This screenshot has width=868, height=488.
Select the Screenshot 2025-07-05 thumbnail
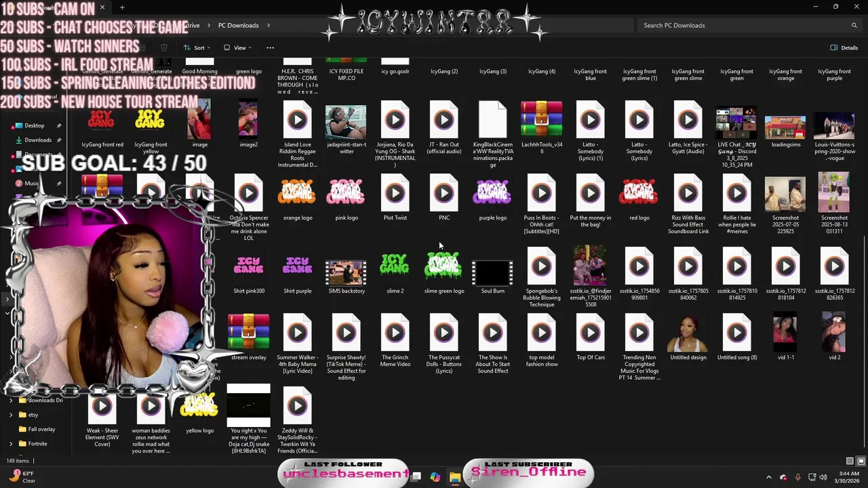pyautogui.click(x=785, y=194)
